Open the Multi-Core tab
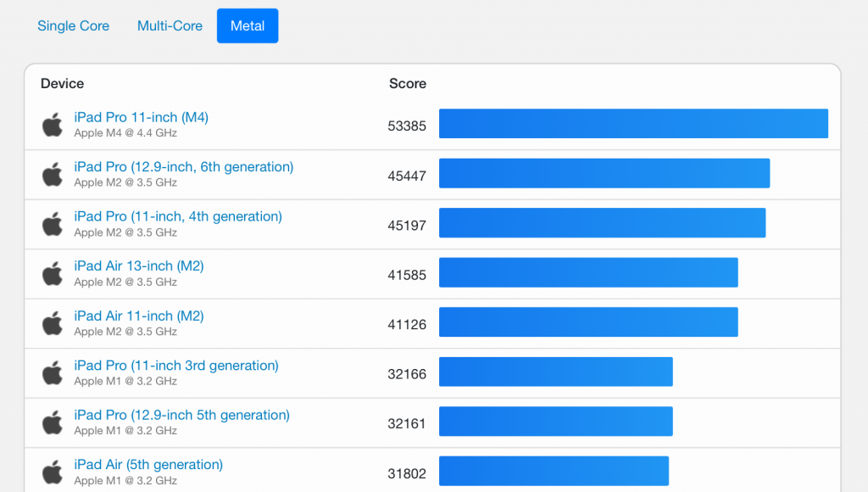868x492 pixels. 170,25
